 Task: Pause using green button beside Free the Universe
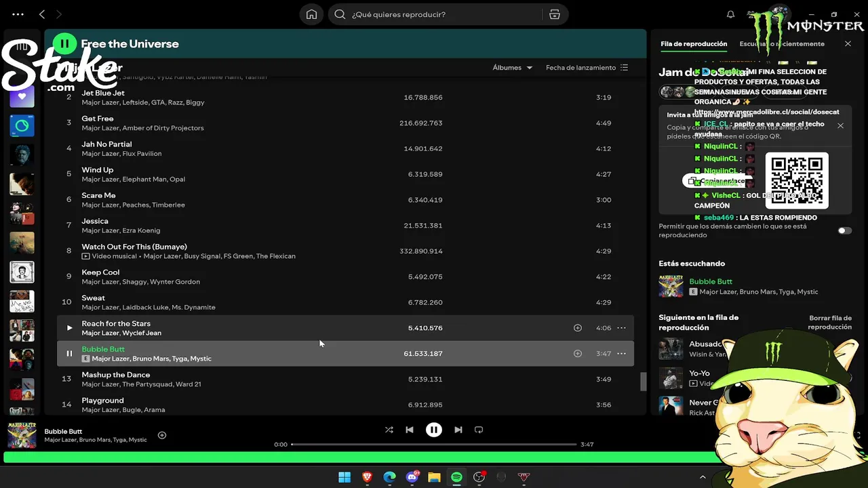pyautogui.click(x=64, y=43)
